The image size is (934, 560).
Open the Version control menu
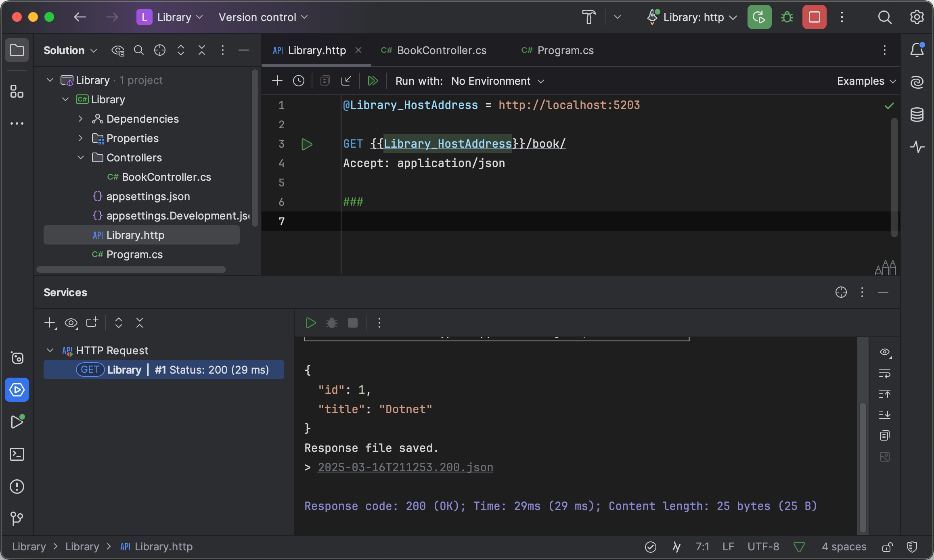pyautogui.click(x=263, y=17)
